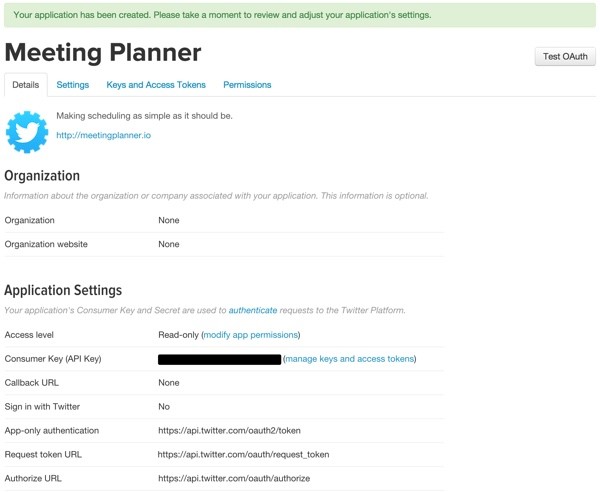Screen dimensions: 600x493
Task: Open the http://meetingplanner.io link
Action: [104, 135]
